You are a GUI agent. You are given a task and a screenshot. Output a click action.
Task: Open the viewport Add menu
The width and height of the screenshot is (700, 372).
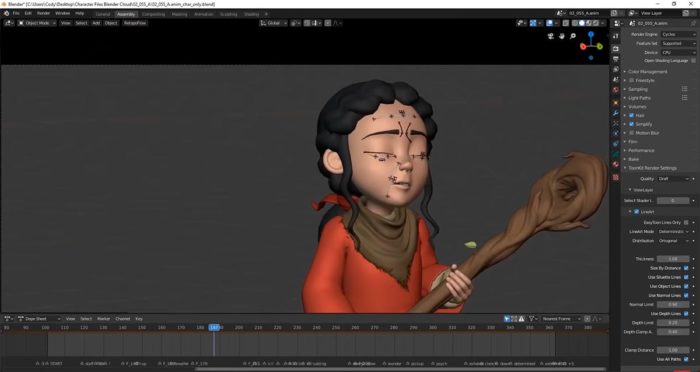tap(96, 23)
